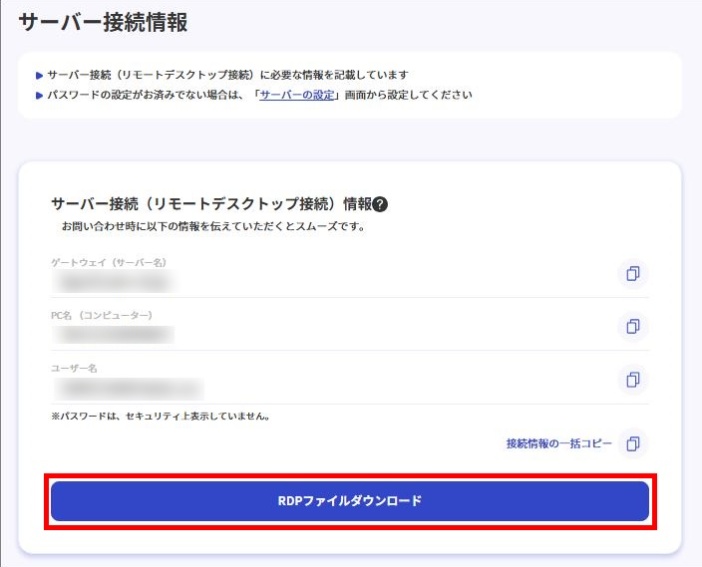Viewport: 702px width, 567px height.
Task: Click the ※パスワードは、セキュリティ上表示していません note
Action: tap(161, 416)
